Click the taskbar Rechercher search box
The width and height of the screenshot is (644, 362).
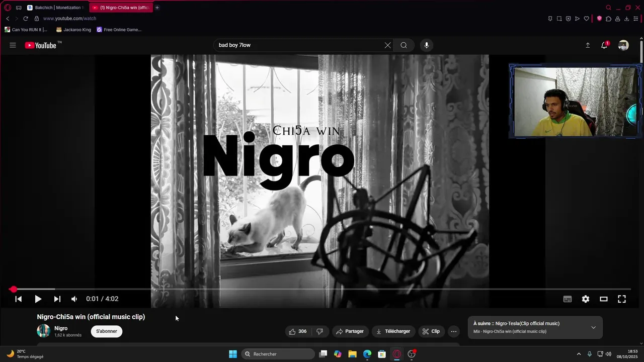pyautogui.click(x=278, y=354)
